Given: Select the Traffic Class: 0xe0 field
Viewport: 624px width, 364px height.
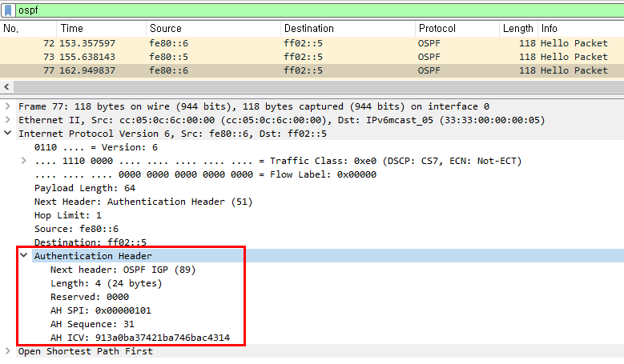Looking at the screenshot, I should (278, 161).
